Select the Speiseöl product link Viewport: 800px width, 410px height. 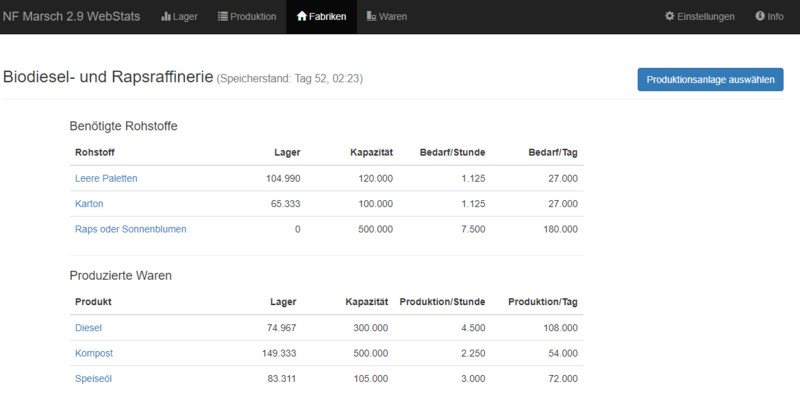coord(95,379)
